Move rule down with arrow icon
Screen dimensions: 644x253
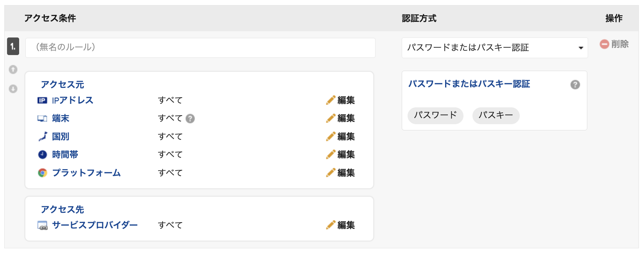(x=13, y=89)
